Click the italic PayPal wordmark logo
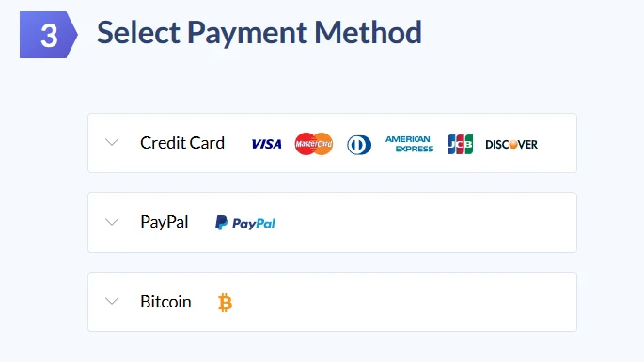This screenshot has height=362, width=644. (x=254, y=224)
